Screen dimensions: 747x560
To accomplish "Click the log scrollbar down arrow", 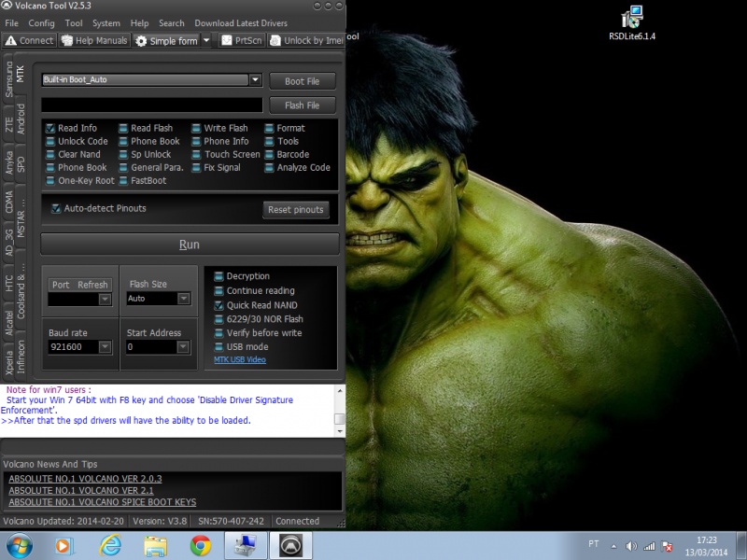I will 340,431.
